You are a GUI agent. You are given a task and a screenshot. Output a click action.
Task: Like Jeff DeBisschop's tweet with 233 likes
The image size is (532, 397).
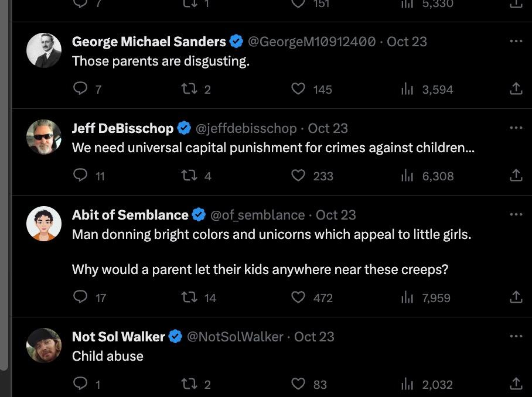pyautogui.click(x=299, y=176)
